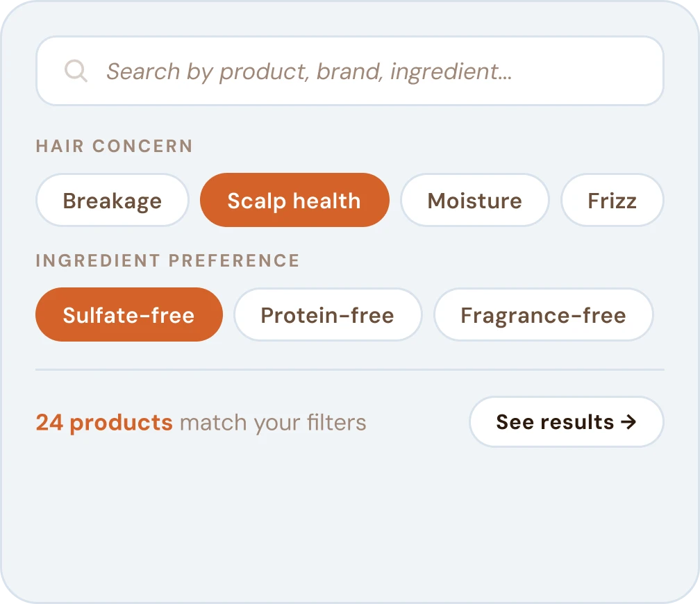Image resolution: width=700 pixels, height=604 pixels.
Task: Click the magnifying glass search icon
Action: tap(76, 70)
